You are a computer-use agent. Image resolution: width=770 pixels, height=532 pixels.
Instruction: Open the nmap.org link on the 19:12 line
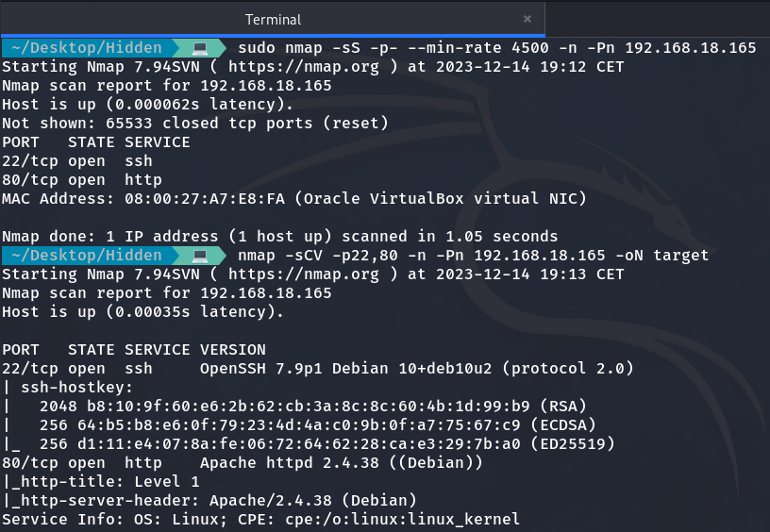pos(303,67)
